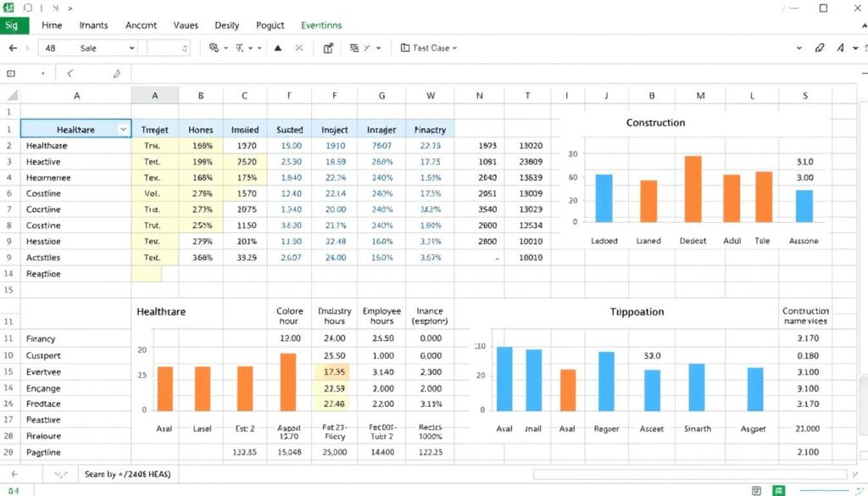Select the highlighted cell 17.35

pos(334,372)
